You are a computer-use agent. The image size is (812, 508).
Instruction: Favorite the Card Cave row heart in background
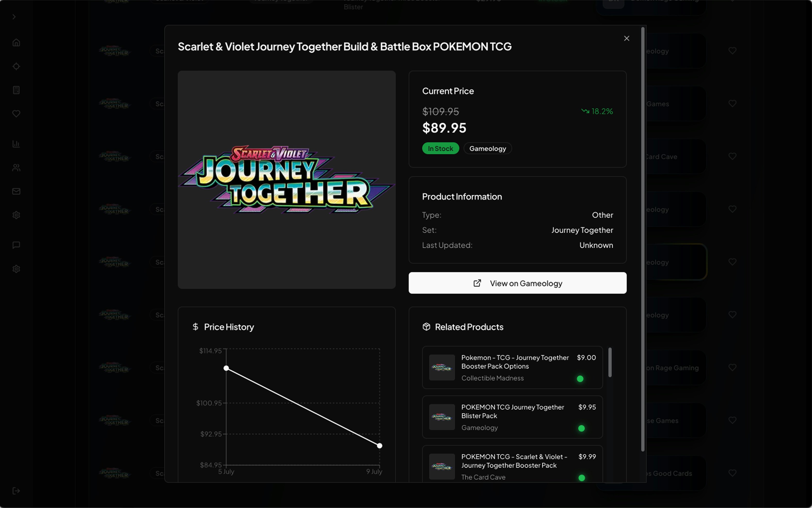pyautogui.click(x=732, y=156)
